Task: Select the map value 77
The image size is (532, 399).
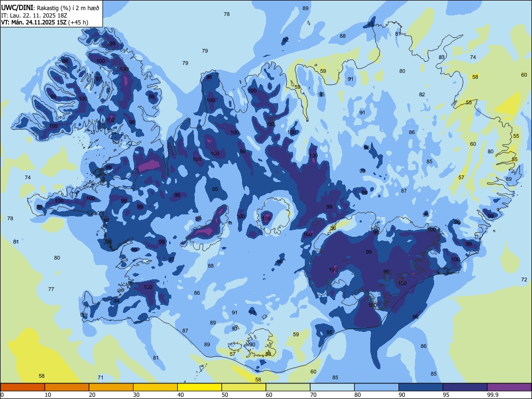Action: [51, 289]
